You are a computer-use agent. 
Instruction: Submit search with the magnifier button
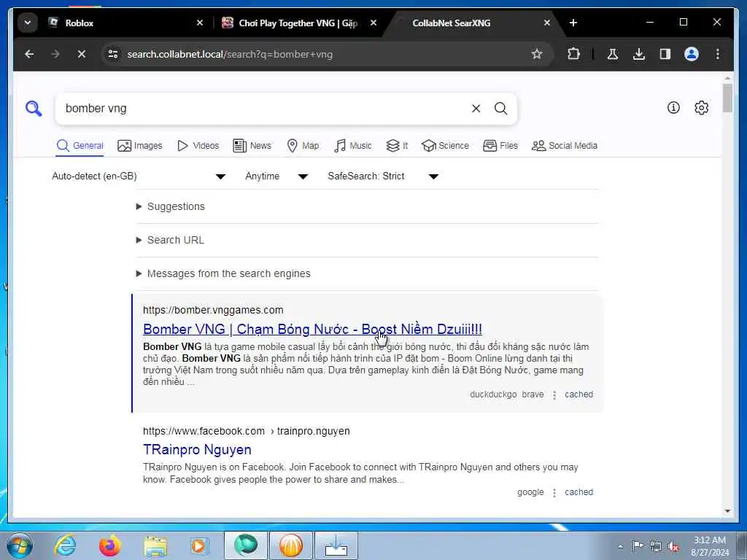click(500, 109)
